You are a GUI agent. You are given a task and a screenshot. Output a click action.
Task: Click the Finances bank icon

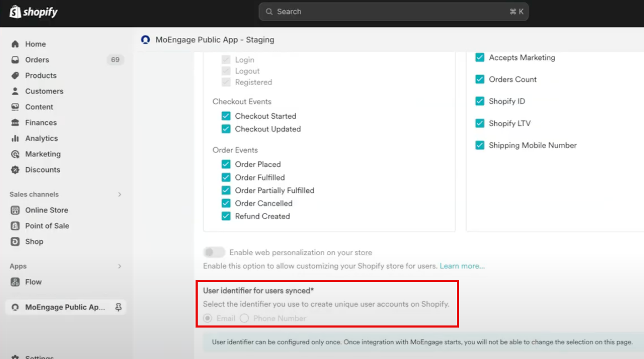[15, 123]
